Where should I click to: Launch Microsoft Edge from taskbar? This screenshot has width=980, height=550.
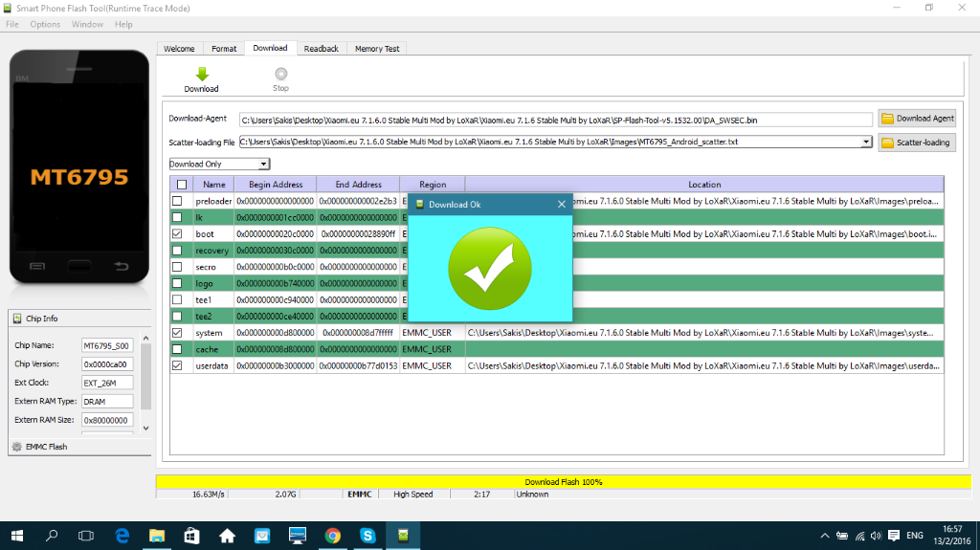click(122, 535)
